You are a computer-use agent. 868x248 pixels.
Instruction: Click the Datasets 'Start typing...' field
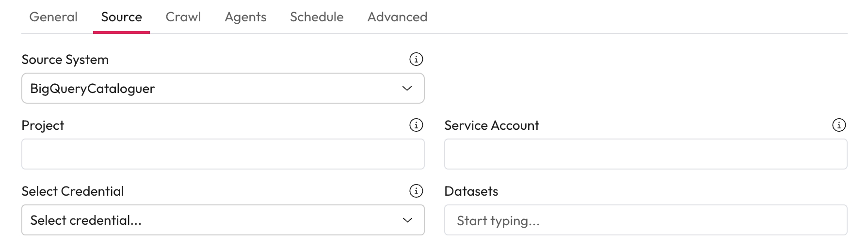(x=645, y=220)
